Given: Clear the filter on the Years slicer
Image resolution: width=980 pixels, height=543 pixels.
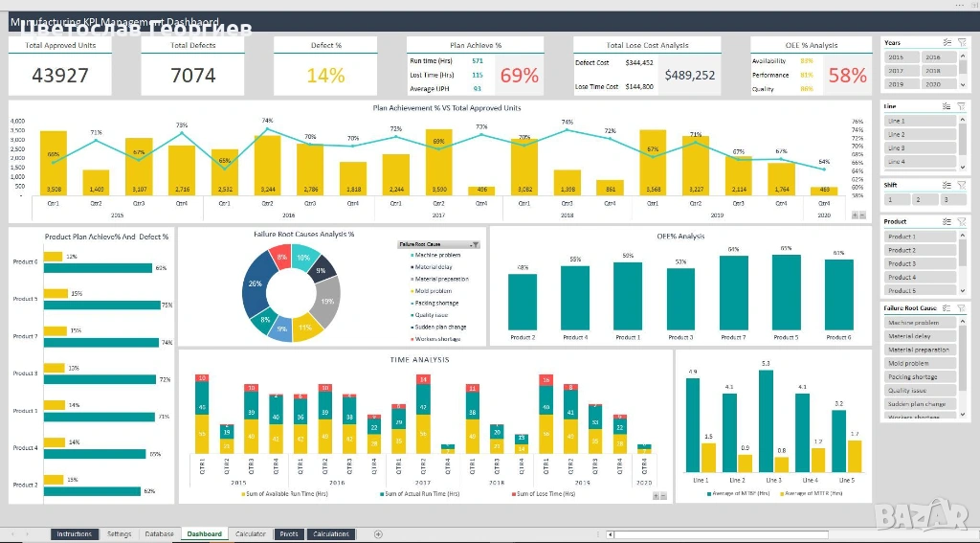Looking at the screenshot, I should [962, 43].
